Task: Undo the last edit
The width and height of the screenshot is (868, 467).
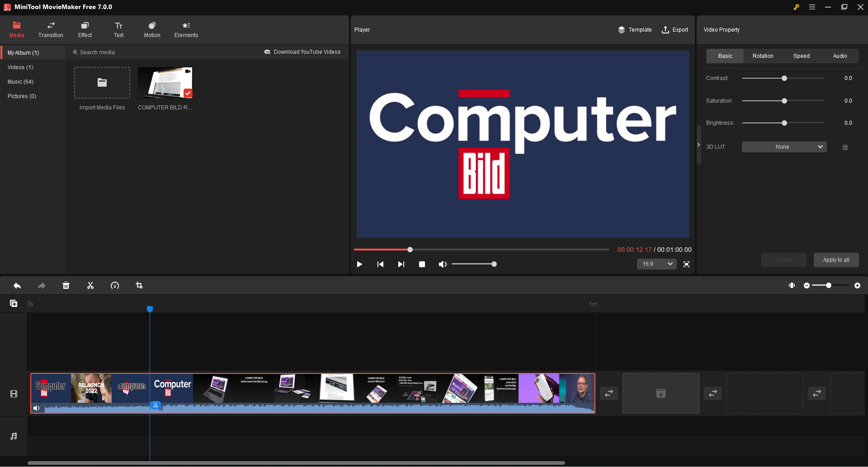Action: (17, 285)
